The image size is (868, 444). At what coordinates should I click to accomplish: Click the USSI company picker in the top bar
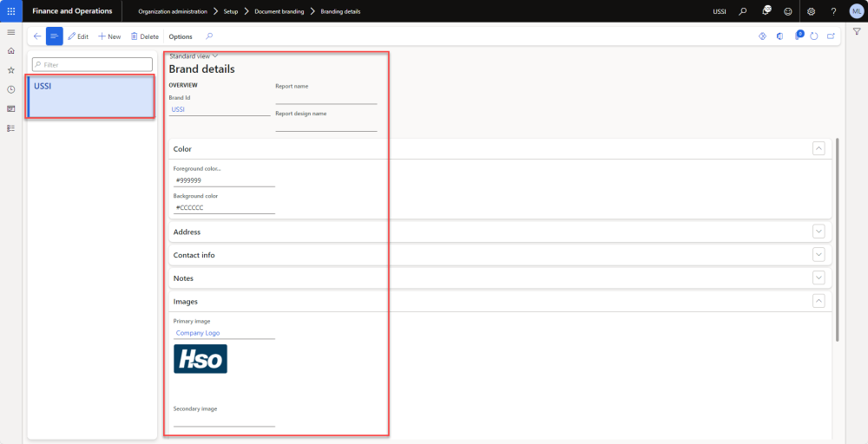pos(719,11)
